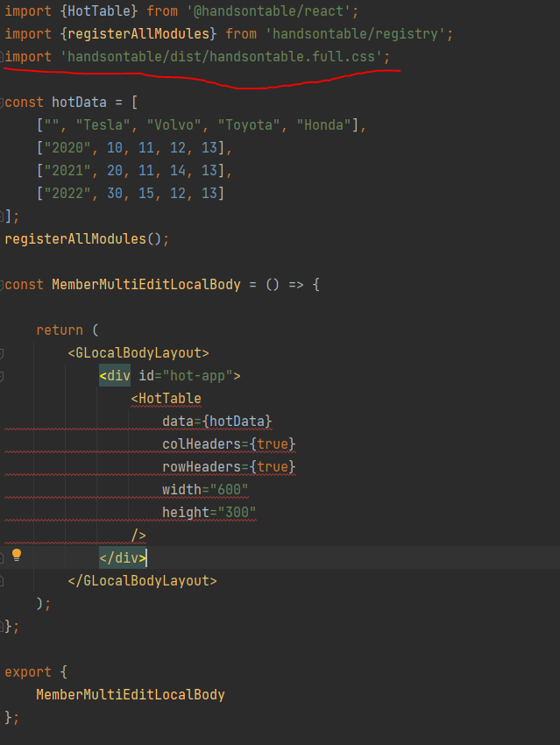Click the "2020" row label string
Image resolution: width=560 pixels, height=745 pixels.
click(x=67, y=148)
